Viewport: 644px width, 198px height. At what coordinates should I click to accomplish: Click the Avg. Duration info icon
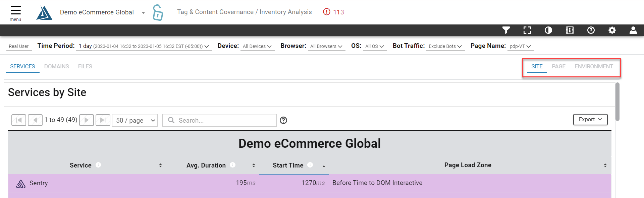tap(232, 165)
